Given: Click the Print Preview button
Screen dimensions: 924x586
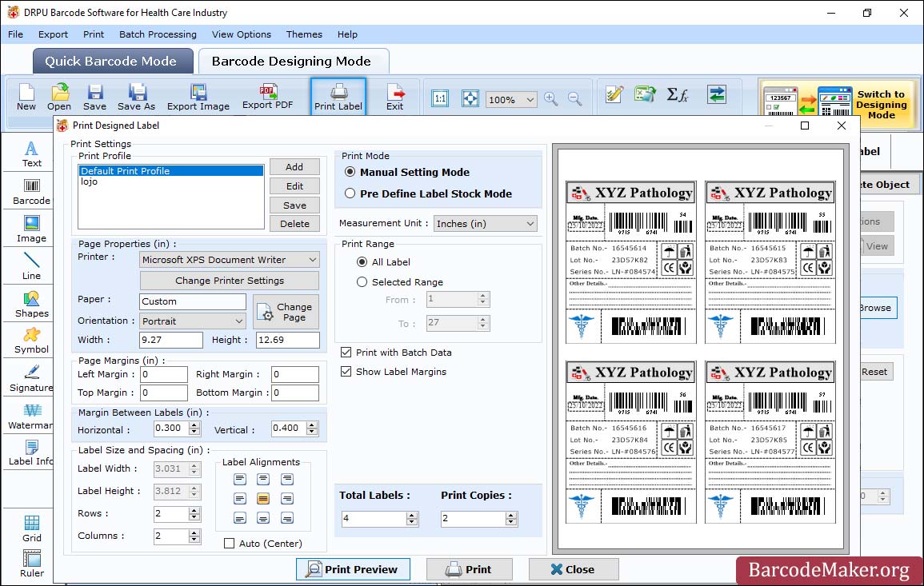Looking at the screenshot, I should coord(353,569).
